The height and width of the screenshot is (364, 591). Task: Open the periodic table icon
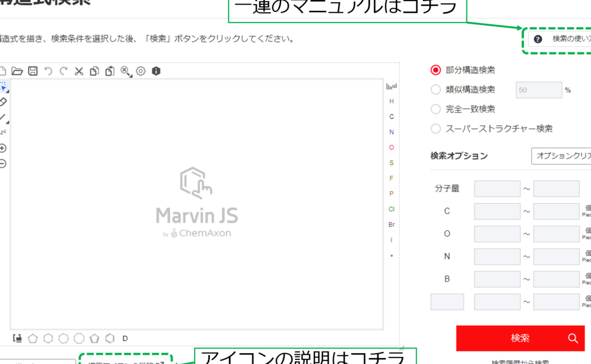click(x=391, y=87)
